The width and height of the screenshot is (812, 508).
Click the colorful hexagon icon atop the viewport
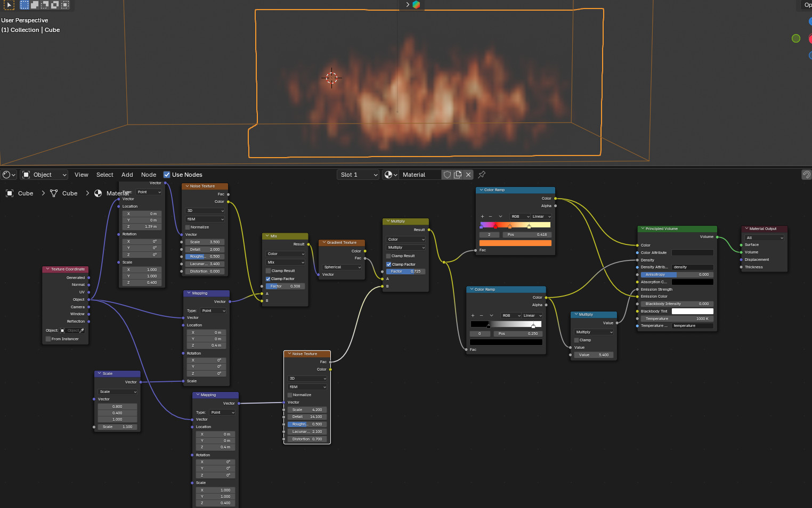[416, 5]
